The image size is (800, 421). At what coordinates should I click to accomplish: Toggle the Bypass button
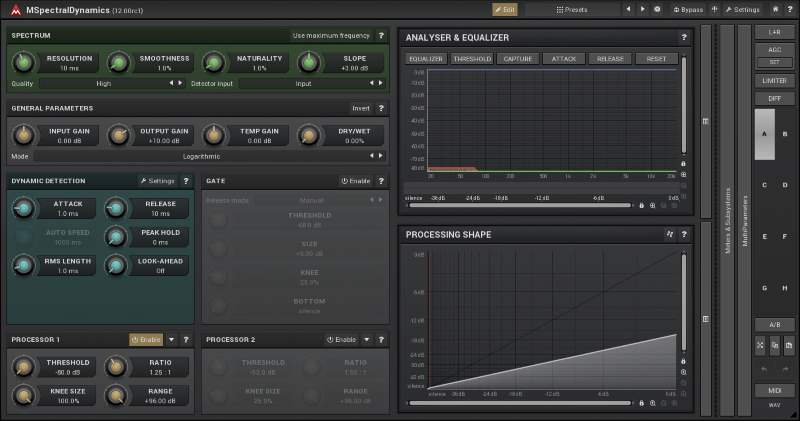point(689,9)
